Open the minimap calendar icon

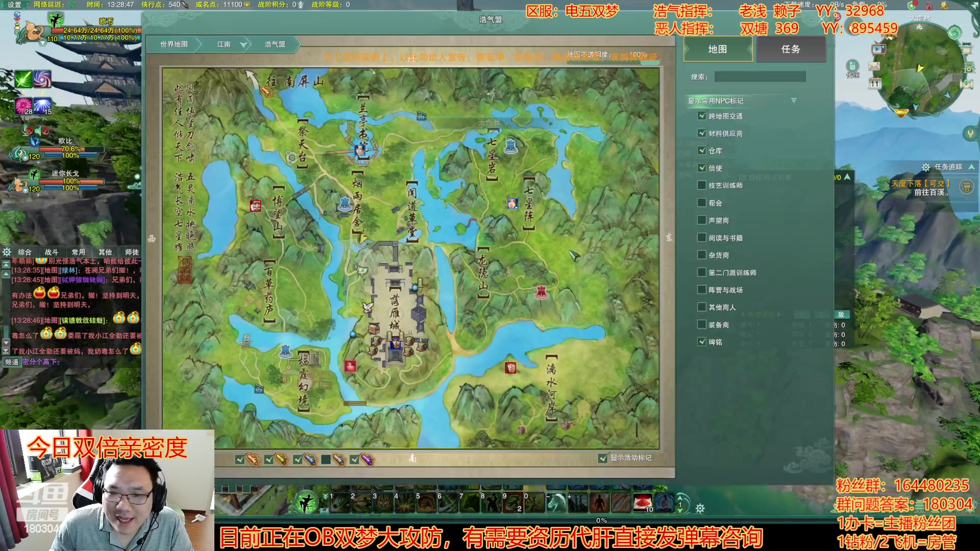pyautogui.click(x=875, y=84)
